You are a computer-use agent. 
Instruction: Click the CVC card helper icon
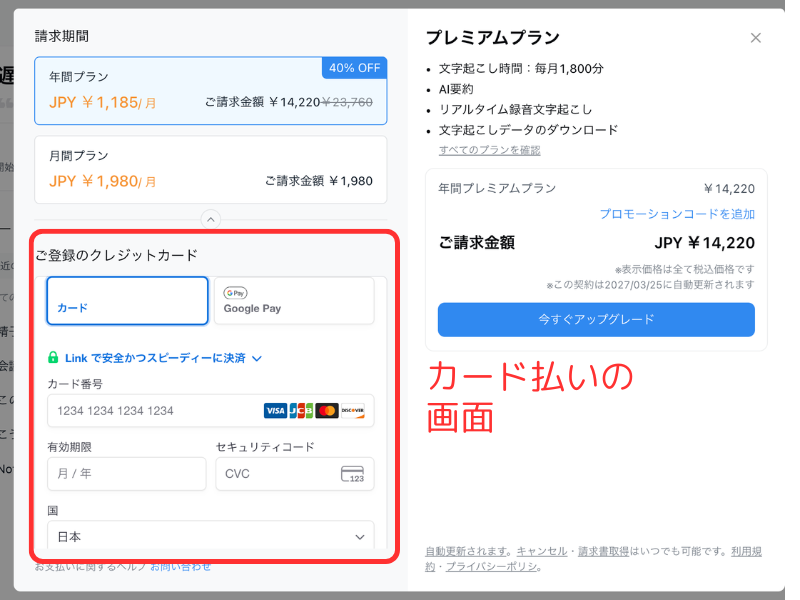352,474
